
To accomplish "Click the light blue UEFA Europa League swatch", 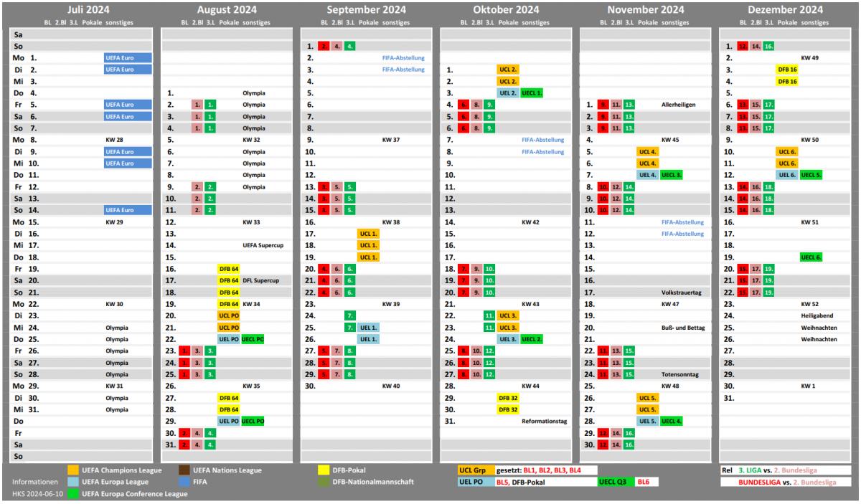I will [x=73, y=482].
